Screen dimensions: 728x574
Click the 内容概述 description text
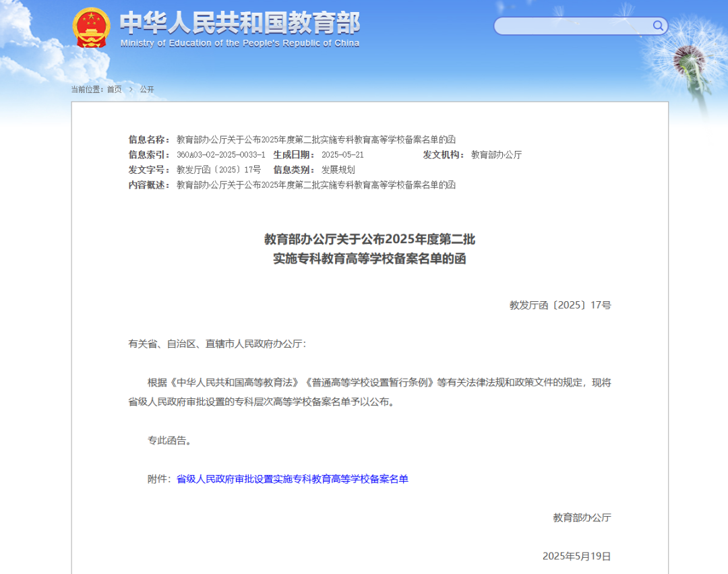(315, 185)
